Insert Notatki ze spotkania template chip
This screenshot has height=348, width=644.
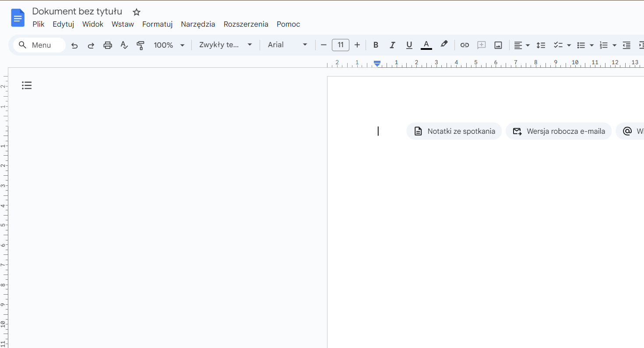coord(454,131)
